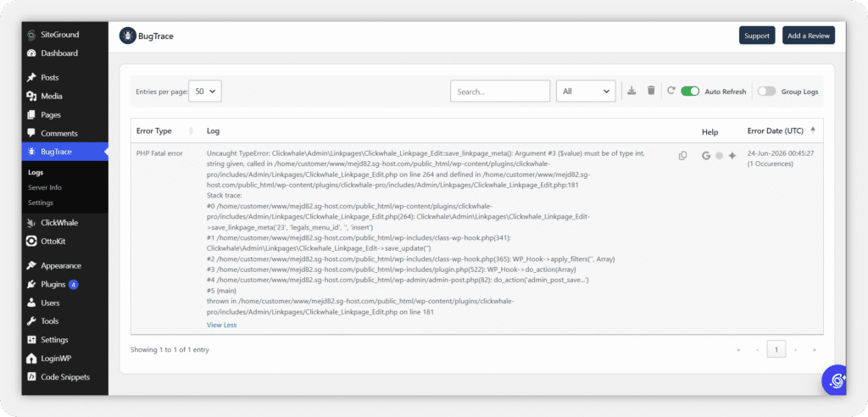Screen dimensions: 868x417
Task: Click the Pages sidebar icon
Action: point(31,115)
